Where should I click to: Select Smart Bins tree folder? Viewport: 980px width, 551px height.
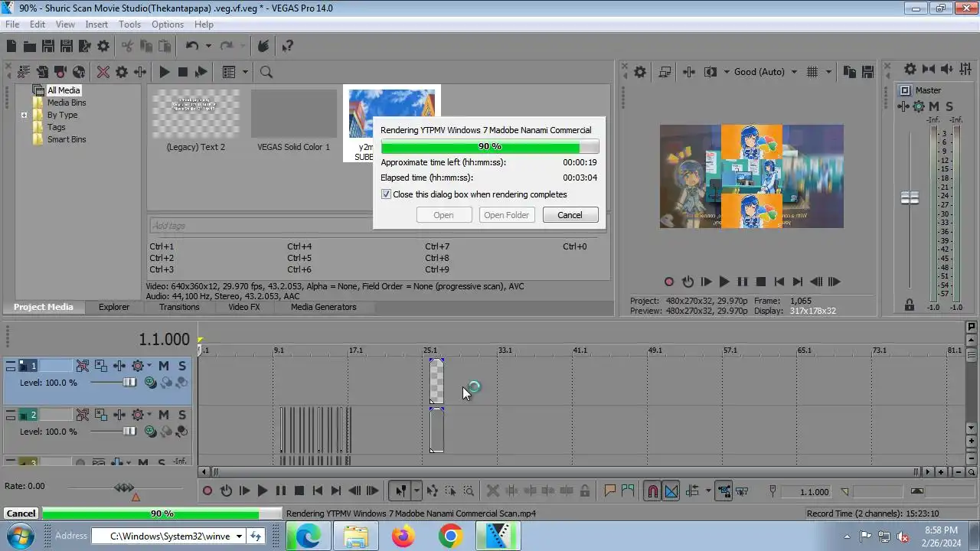tap(67, 139)
